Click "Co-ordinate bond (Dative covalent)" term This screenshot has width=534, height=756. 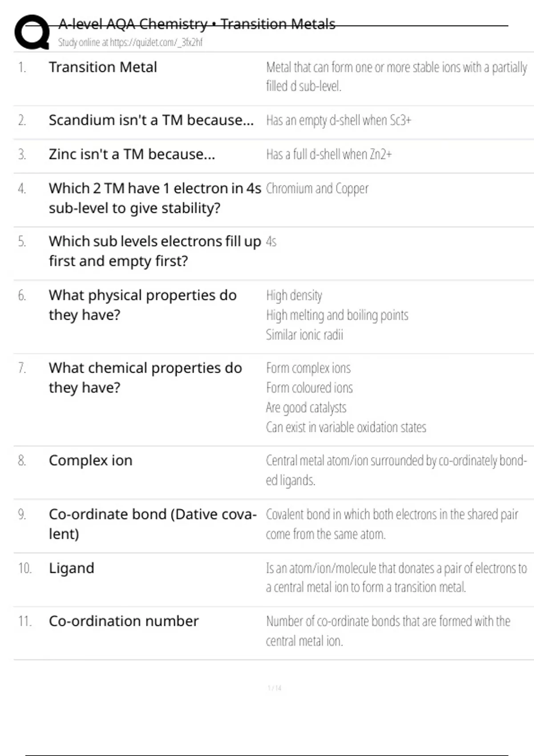(152, 524)
